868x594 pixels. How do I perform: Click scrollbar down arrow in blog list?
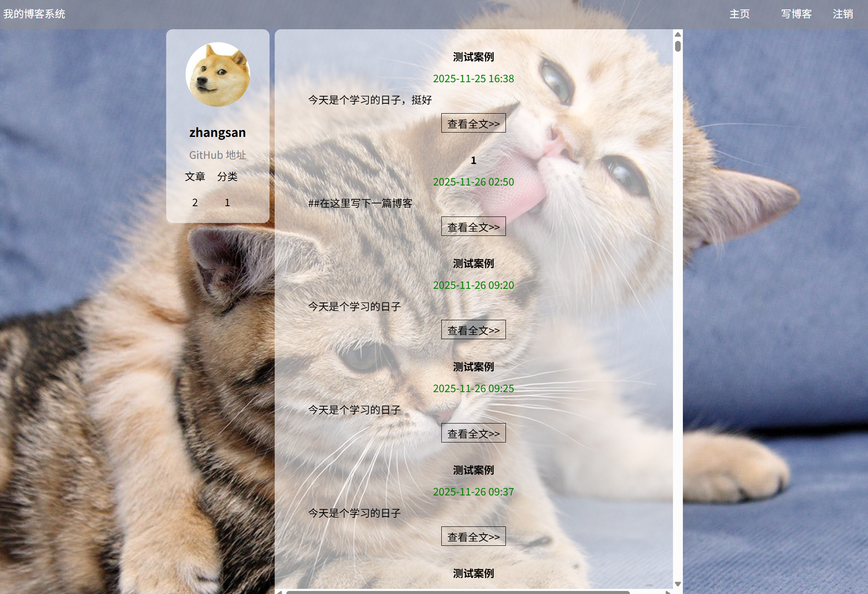coord(678,584)
